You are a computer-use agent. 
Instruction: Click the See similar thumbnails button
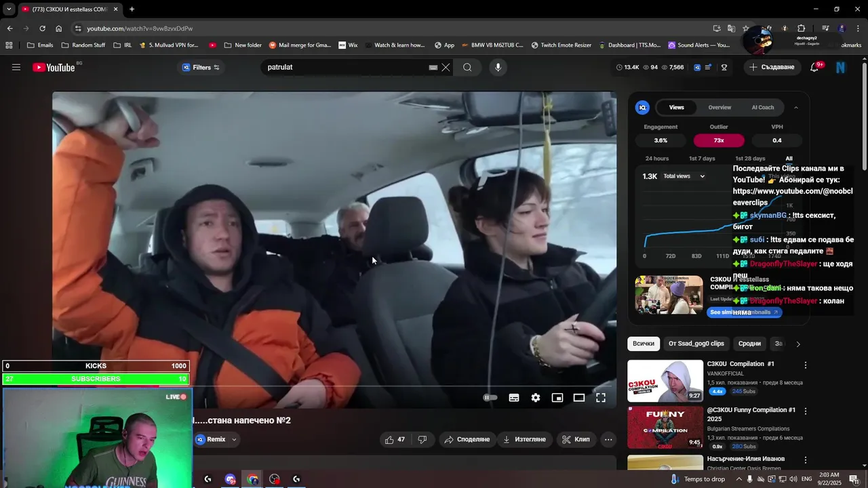coord(744,312)
